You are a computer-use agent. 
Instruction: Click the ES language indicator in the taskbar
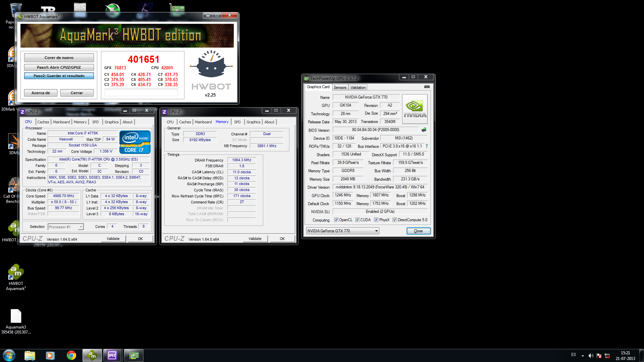point(574,355)
